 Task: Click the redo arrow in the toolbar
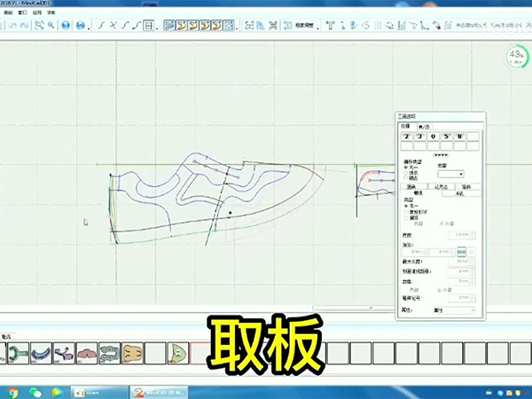25,26
